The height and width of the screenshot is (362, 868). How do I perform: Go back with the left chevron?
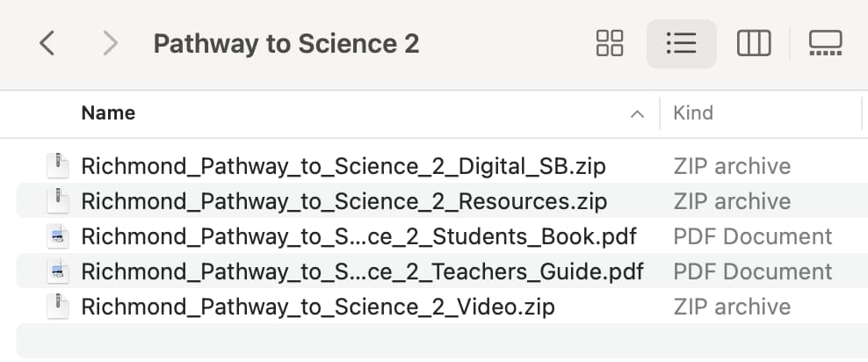tap(47, 43)
